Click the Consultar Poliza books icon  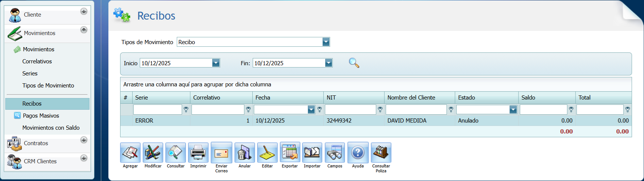381,153
